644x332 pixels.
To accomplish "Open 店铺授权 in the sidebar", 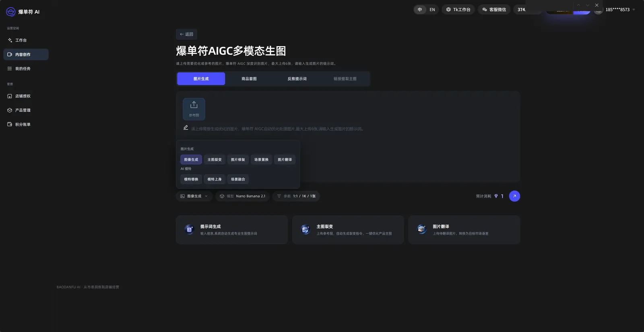I will (26, 96).
